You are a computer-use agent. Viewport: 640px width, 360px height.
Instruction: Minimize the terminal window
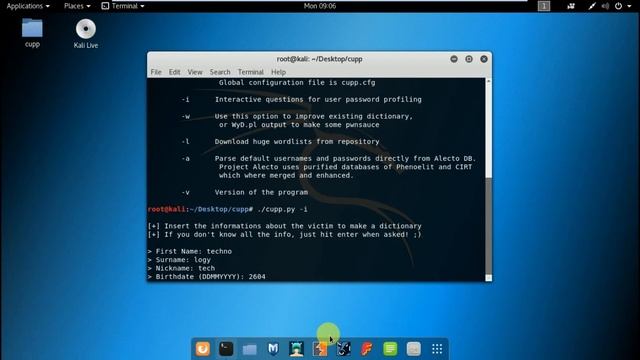point(453,59)
